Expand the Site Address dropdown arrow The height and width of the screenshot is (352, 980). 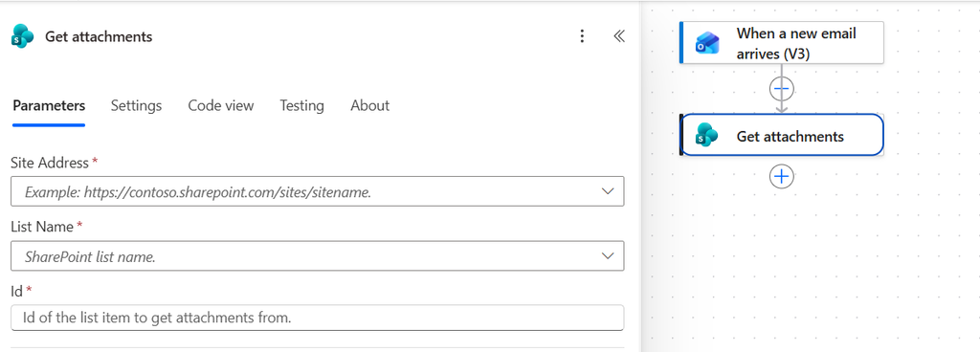point(607,191)
